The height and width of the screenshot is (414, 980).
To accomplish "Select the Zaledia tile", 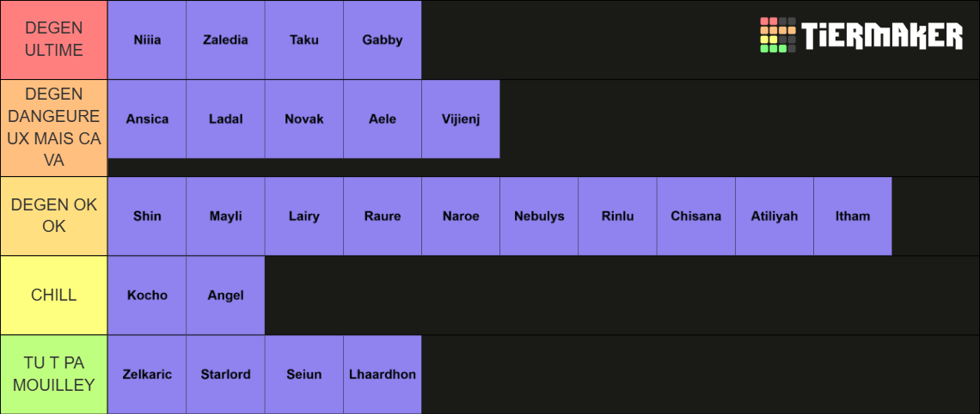I will (225, 40).
